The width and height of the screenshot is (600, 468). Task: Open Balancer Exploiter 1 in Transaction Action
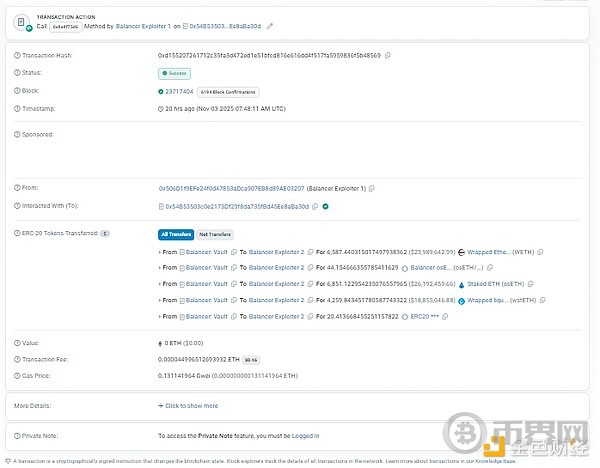(143, 24)
